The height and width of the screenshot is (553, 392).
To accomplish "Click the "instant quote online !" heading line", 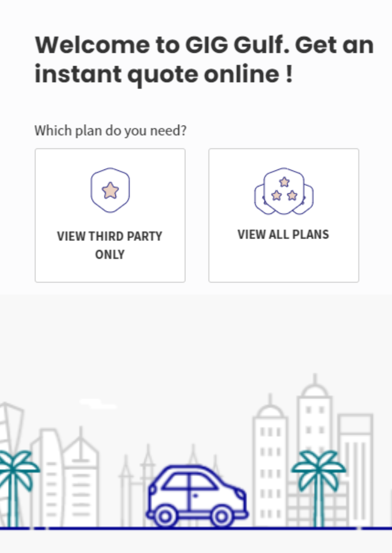I will (x=164, y=75).
